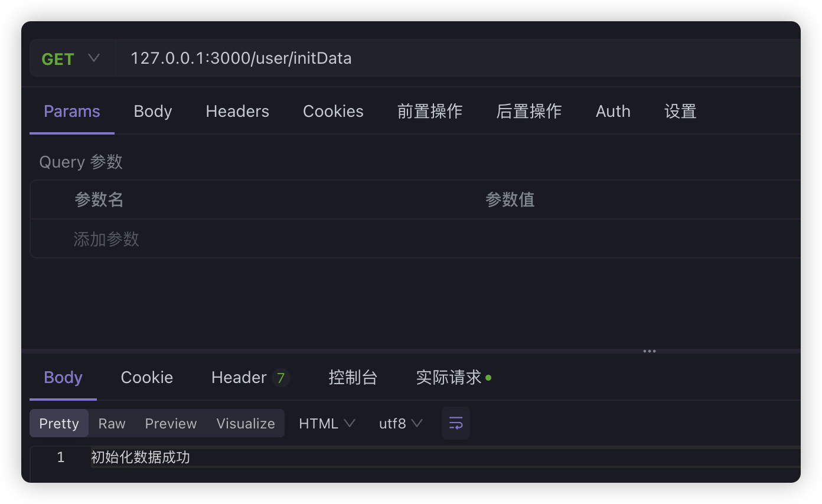Screen dimensions: 822x504
Task: Select the Cookies request tab
Action: pos(333,112)
